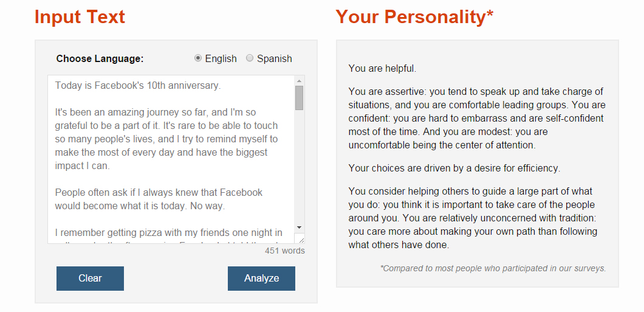Click the "You are helpful." sentence

click(382, 69)
